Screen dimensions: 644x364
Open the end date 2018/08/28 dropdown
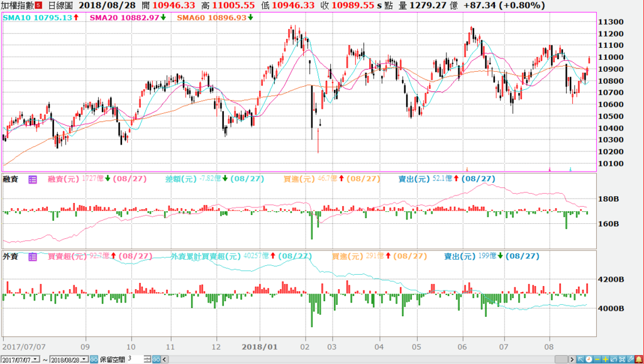point(84,360)
